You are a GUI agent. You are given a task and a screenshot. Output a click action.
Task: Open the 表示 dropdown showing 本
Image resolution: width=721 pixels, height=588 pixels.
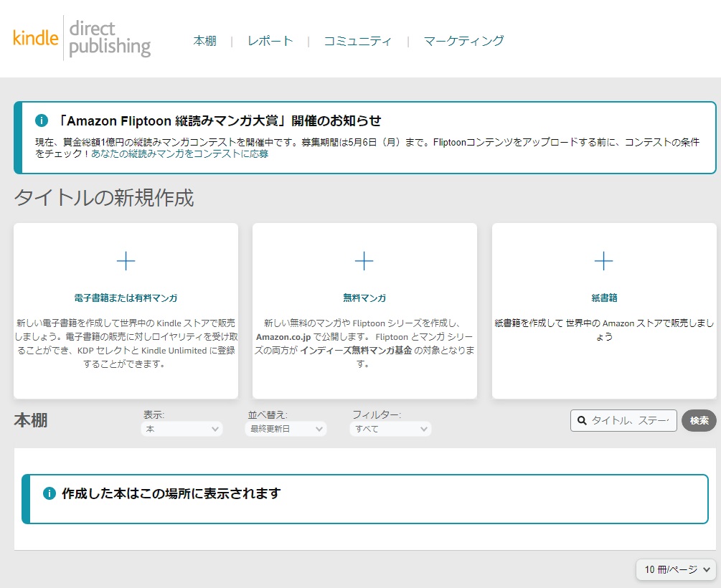tap(182, 429)
